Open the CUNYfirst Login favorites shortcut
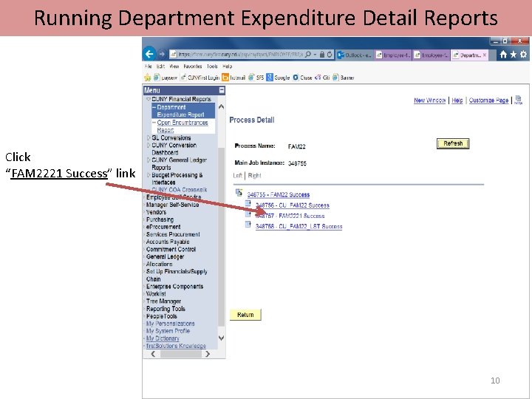The image size is (532, 399). click(199, 78)
